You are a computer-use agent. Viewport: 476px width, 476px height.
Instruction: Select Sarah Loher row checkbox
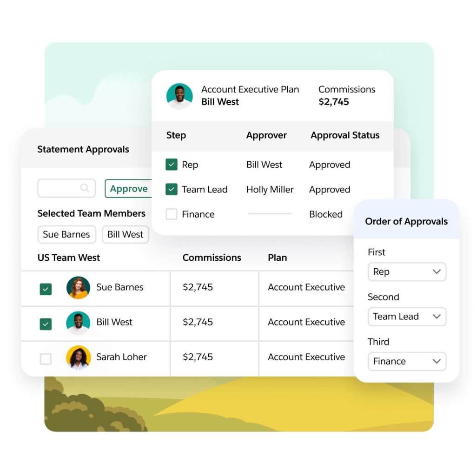(x=46, y=359)
